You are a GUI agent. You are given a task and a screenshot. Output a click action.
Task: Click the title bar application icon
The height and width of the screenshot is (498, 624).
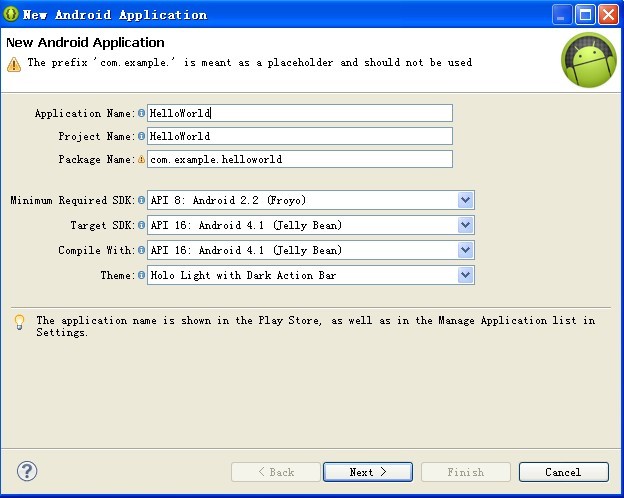click(x=11, y=14)
